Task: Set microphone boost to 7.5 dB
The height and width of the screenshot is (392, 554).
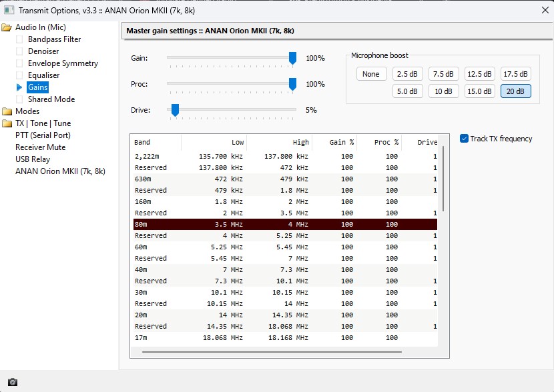Action: pos(443,74)
